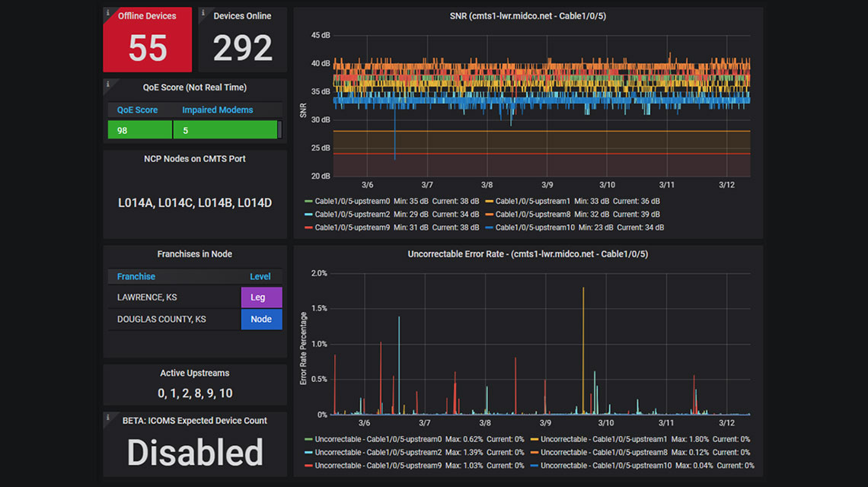Sort franchises by the Franchise column header
Screen dimensions: 868x487
click(x=136, y=276)
